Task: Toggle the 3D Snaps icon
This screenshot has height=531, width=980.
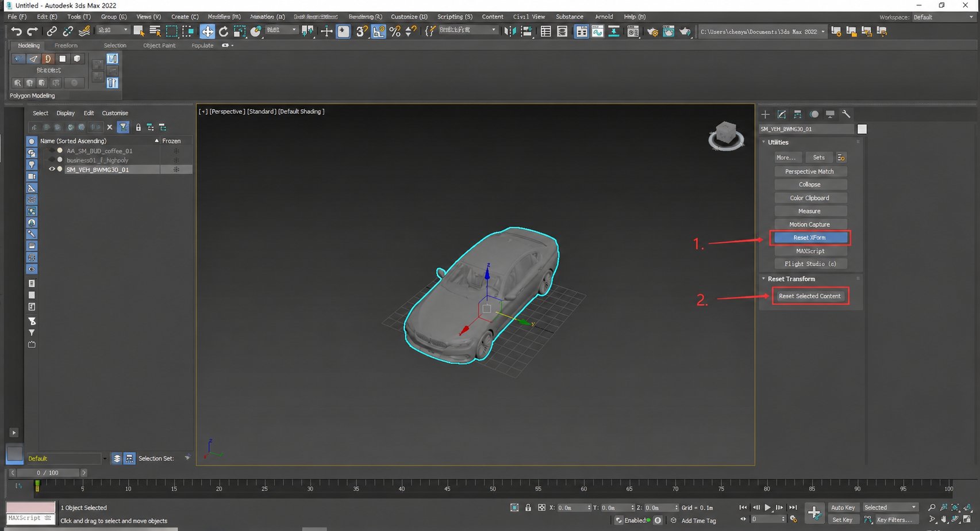Action: 362,31
